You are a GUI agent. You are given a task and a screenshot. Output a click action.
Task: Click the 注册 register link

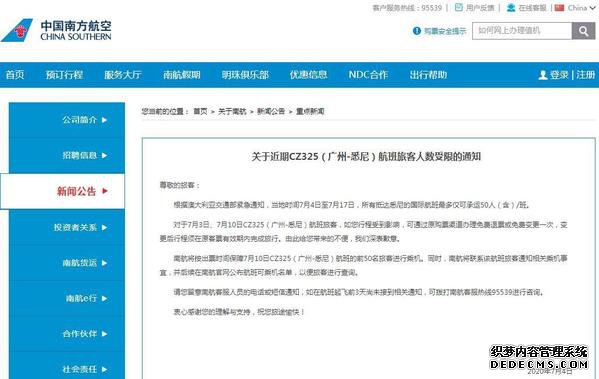coord(586,75)
